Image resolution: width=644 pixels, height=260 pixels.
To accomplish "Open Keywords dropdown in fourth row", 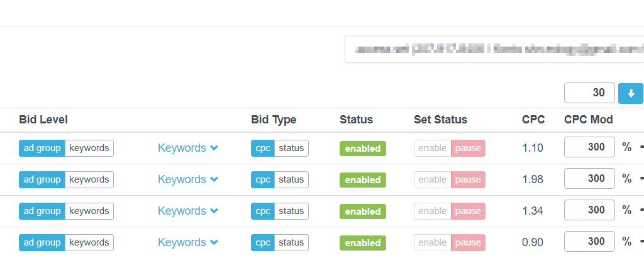I will tap(187, 242).
